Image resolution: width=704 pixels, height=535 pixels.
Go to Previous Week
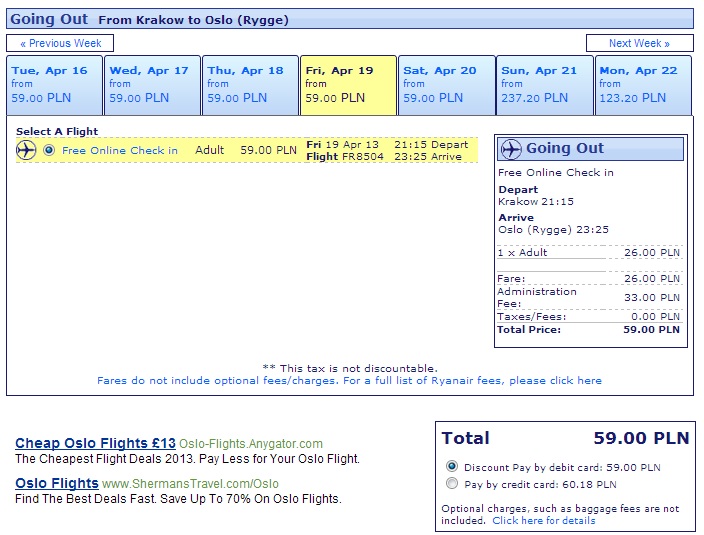[60, 43]
